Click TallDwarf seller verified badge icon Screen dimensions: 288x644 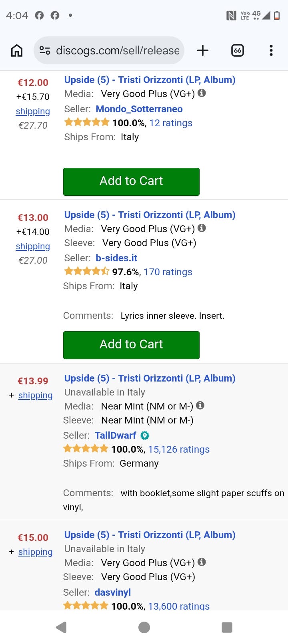(145, 435)
